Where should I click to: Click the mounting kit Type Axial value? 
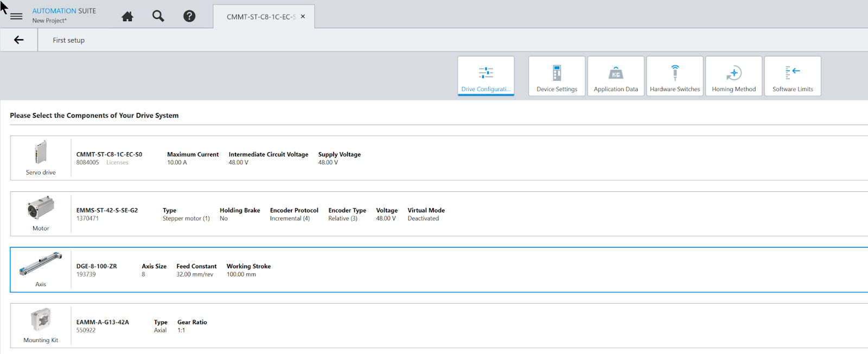pyautogui.click(x=160, y=330)
